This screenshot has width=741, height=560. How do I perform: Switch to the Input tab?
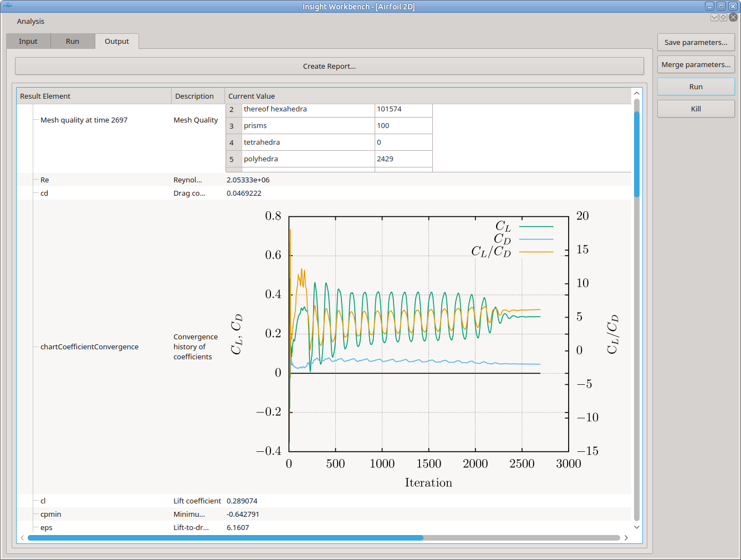point(28,42)
